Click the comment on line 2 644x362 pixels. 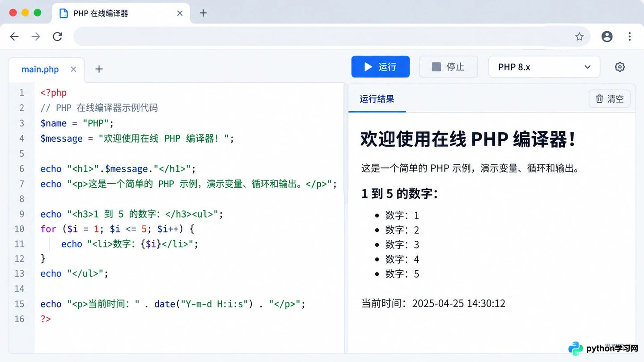[99, 108]
